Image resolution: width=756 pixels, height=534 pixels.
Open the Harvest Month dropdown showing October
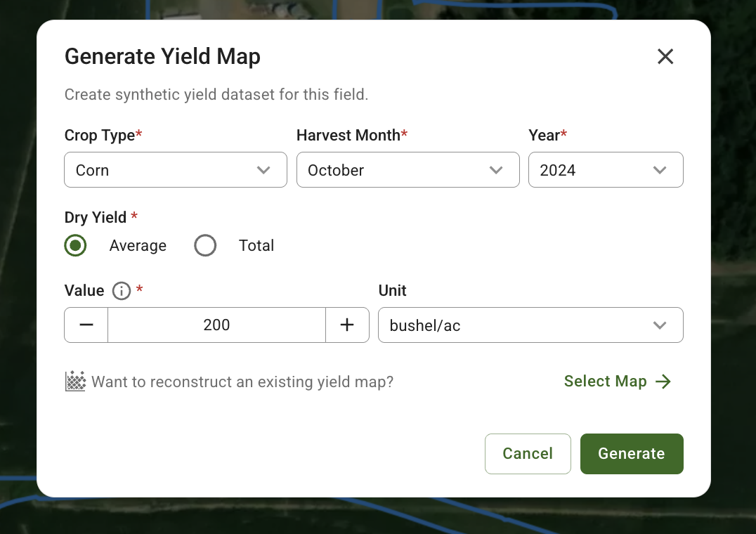click(x=408, y=169)
